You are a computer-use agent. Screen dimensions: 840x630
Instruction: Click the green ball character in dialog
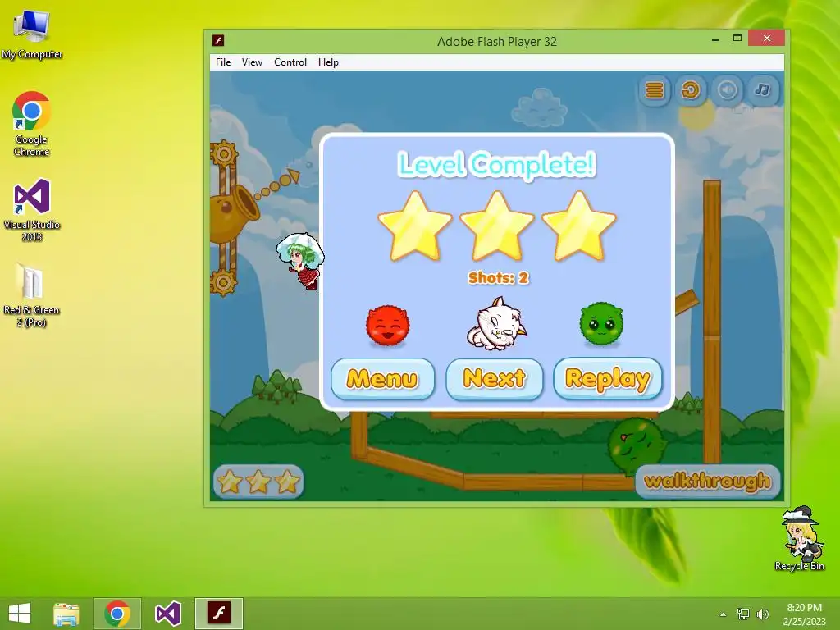coord(601,323)
